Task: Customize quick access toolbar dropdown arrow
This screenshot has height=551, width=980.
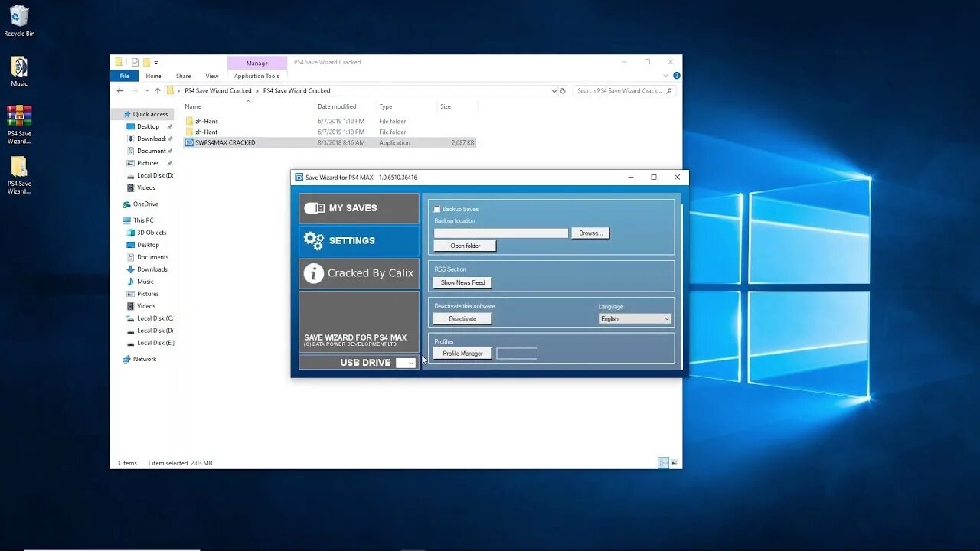Action: point(155,62)
